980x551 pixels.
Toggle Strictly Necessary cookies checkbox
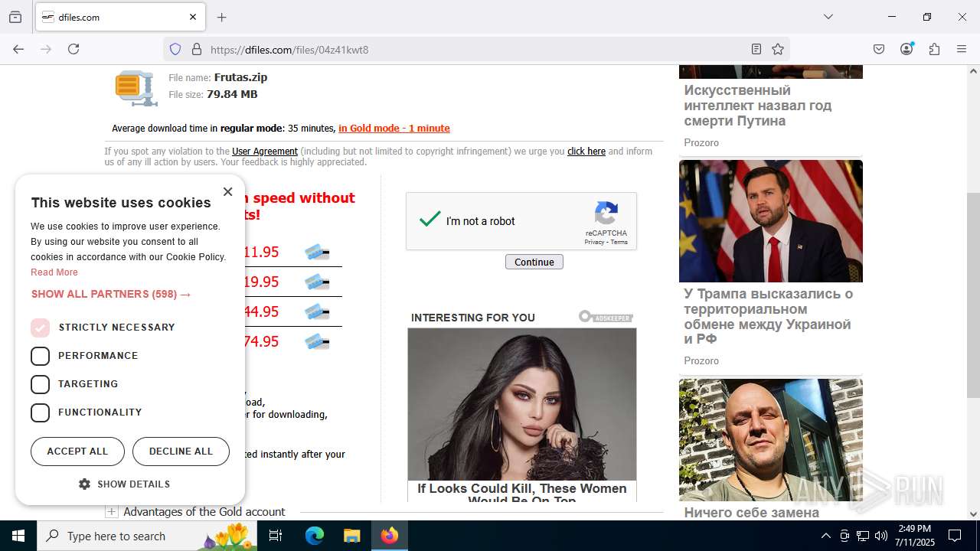pyautogui.click(x=40, y=328)
